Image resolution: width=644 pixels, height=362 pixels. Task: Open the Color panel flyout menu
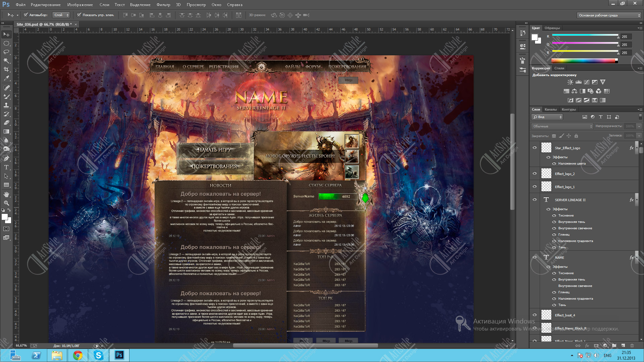coord(640,28)
